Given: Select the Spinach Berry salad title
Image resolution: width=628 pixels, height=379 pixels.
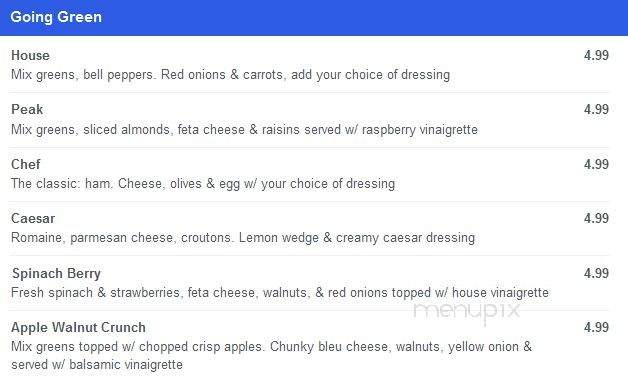Looking at the screenshot, I should point(56,273).
